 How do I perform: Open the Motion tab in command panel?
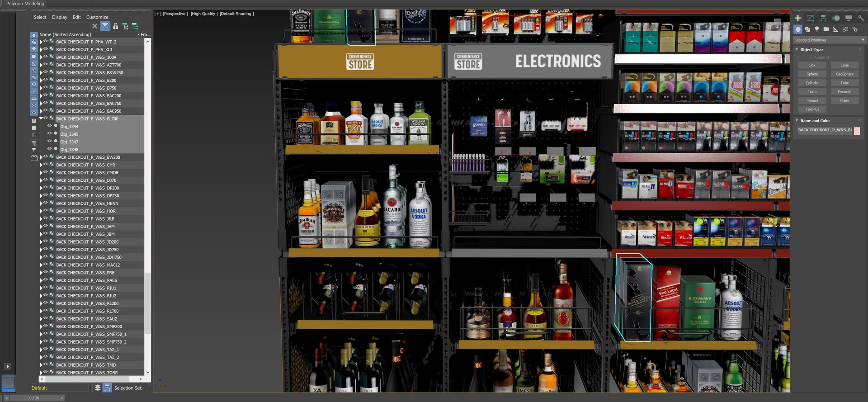(x=836, y=18)
